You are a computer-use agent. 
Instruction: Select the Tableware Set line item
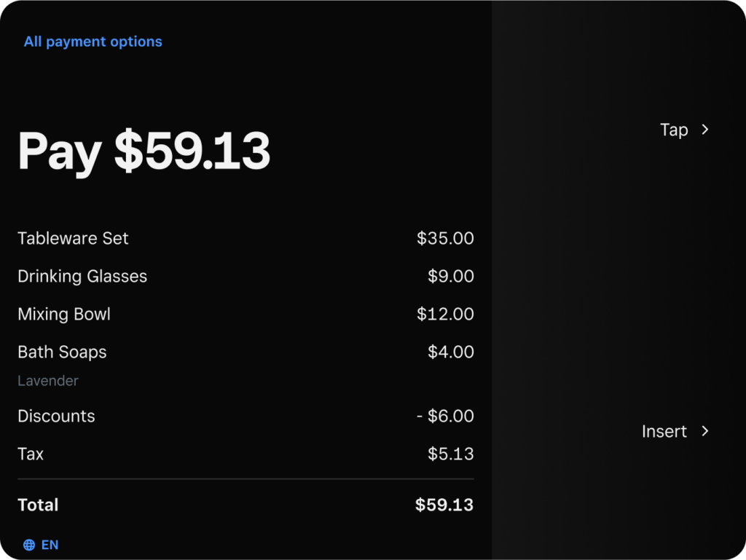(x=246, y=238)
